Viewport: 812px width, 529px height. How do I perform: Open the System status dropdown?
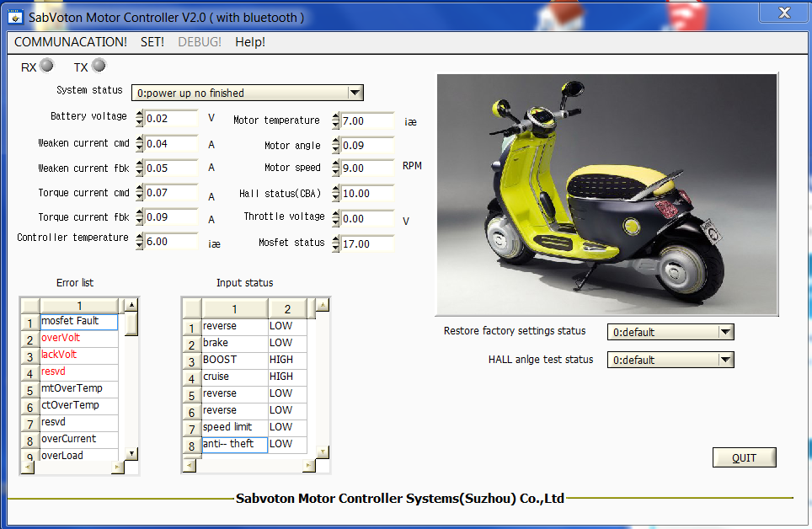coord(355,93)
